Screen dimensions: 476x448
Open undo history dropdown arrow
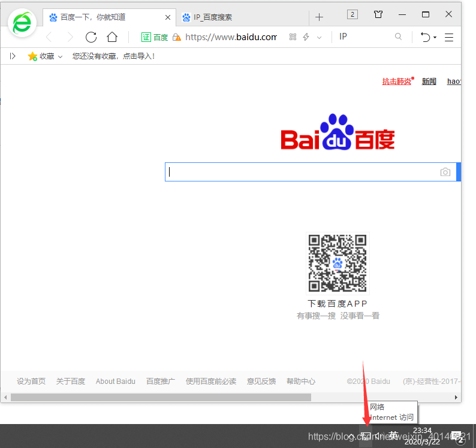point(435,38)
